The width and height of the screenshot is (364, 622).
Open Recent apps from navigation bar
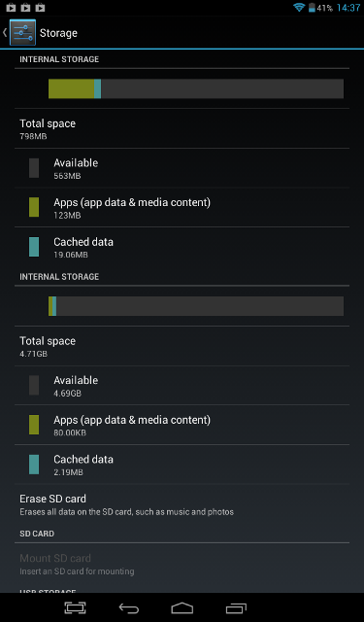pyautogui.click(x=236, y=607)
